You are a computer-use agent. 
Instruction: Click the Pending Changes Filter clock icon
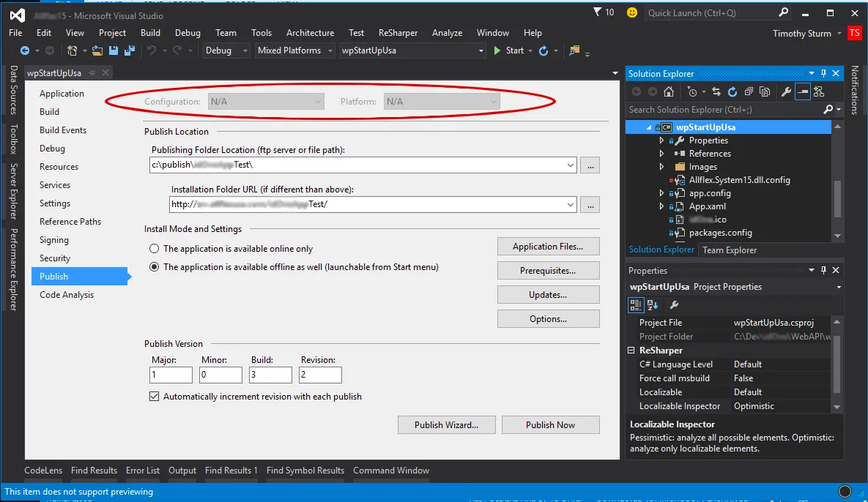(x=692, y=91)
